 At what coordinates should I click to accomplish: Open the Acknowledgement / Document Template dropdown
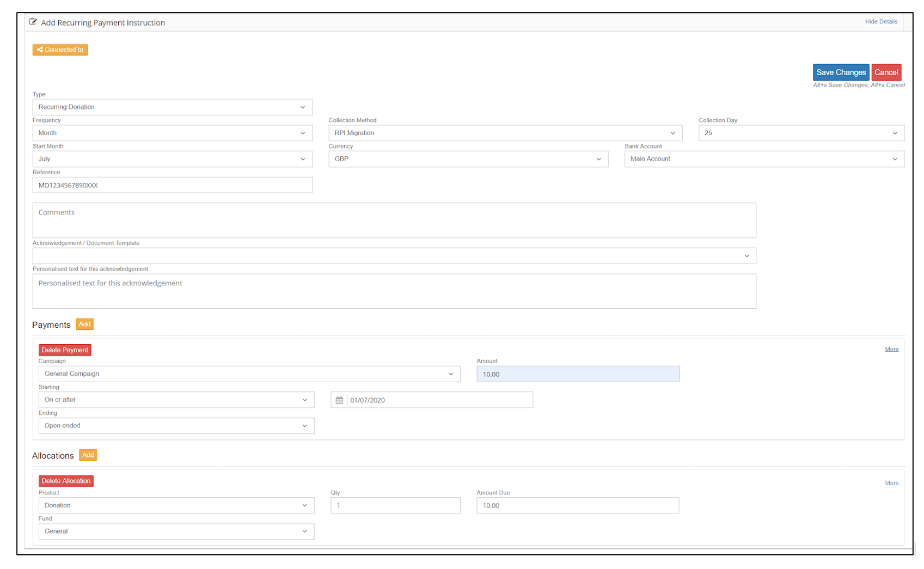tap(394, 256)
